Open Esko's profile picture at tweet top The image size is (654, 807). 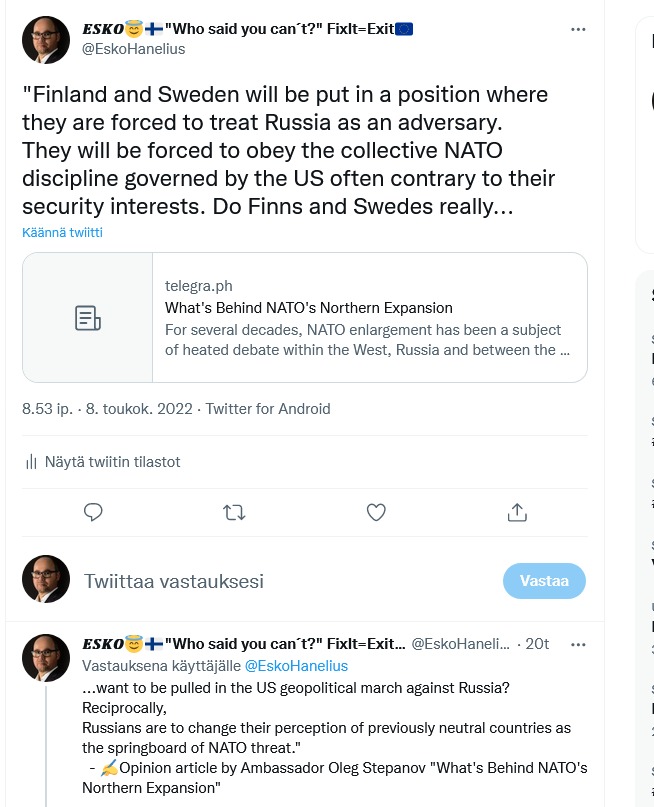pyautogui.click(x=46, y=40)
